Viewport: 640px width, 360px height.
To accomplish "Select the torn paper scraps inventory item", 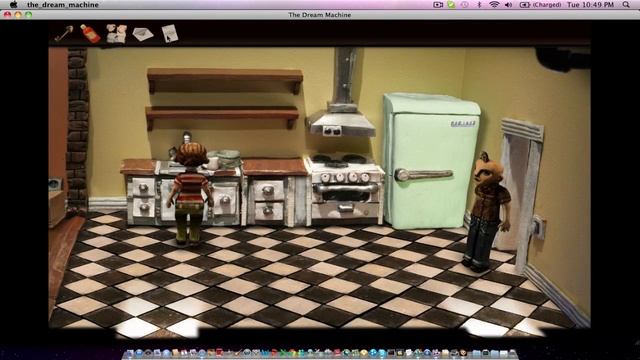I will (116, 33).
